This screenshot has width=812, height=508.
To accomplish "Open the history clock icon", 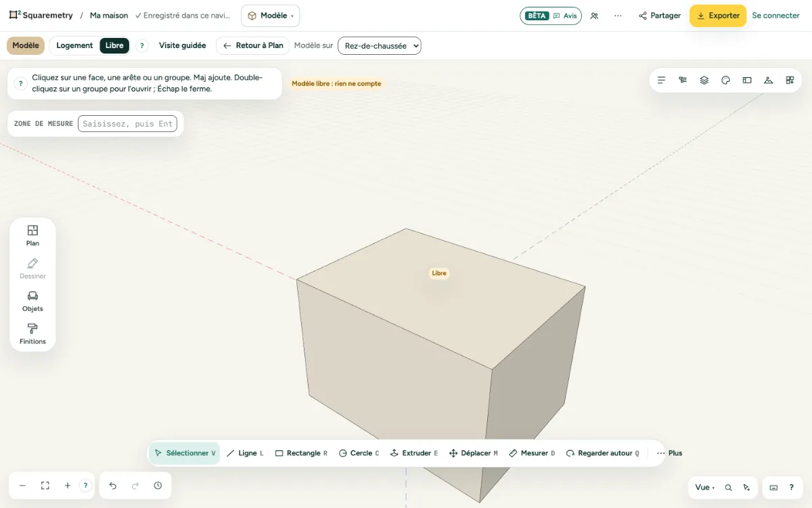I will [x=158, y=486].
